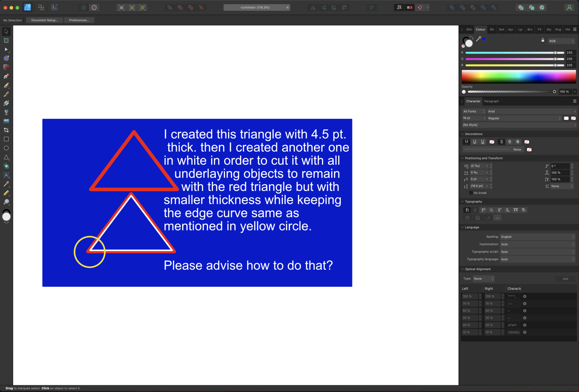Open the RGB colour model dropdown

pos(562,41)
